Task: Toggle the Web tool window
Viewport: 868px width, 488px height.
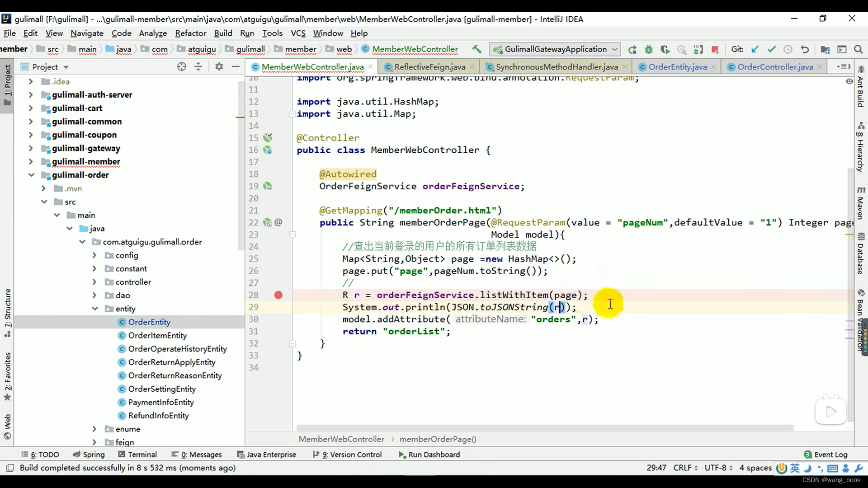Action: coord(7,426)
